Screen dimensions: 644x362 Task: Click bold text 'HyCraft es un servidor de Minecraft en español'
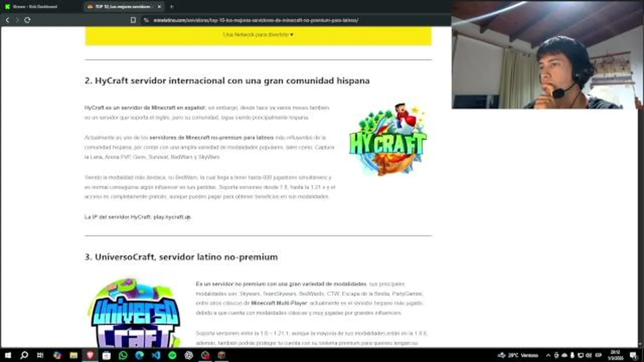(x=144, y=108)
